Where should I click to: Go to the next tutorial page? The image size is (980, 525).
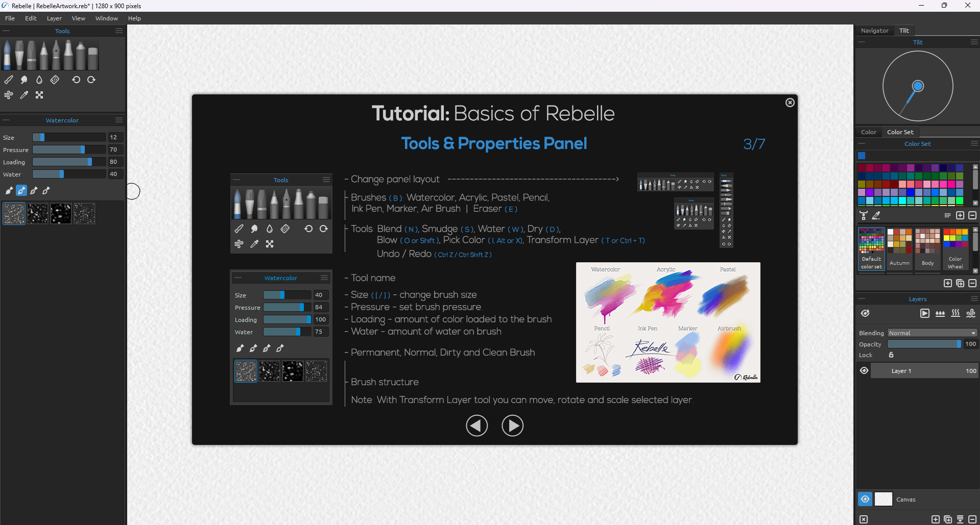coord(512,426)
